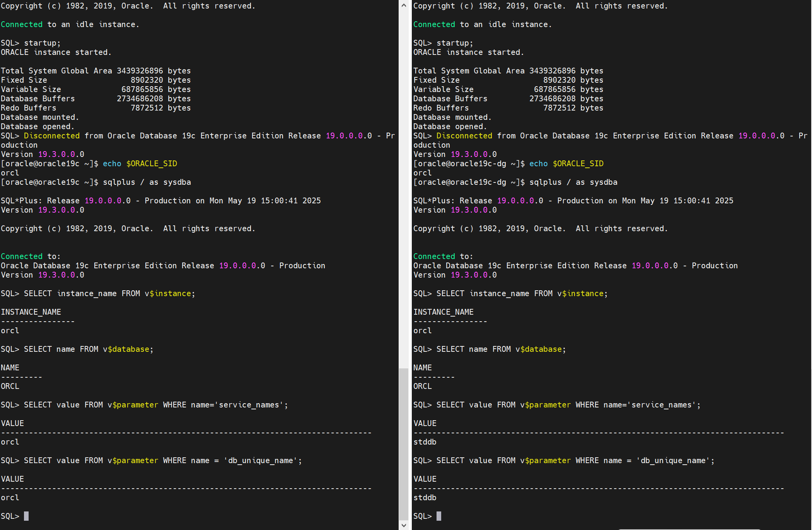
Task: Click the scroll up arrow of left terminal
Action: point(404,5)
